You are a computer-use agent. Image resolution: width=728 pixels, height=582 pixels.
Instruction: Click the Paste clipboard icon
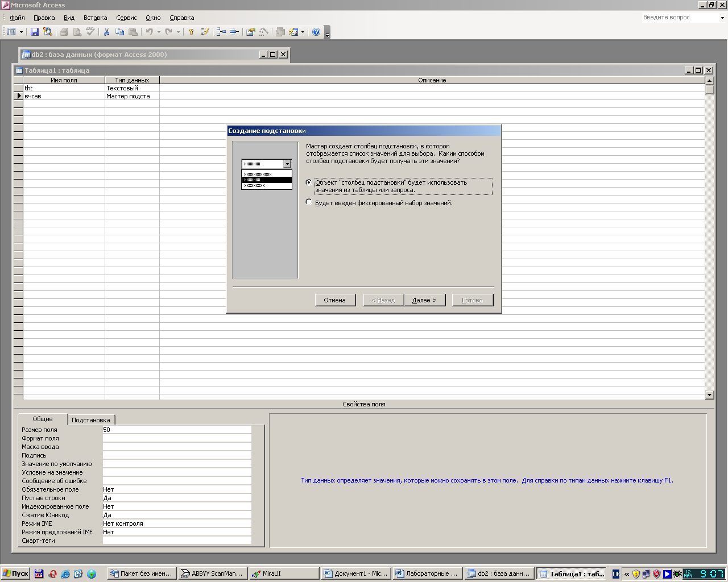133,32
